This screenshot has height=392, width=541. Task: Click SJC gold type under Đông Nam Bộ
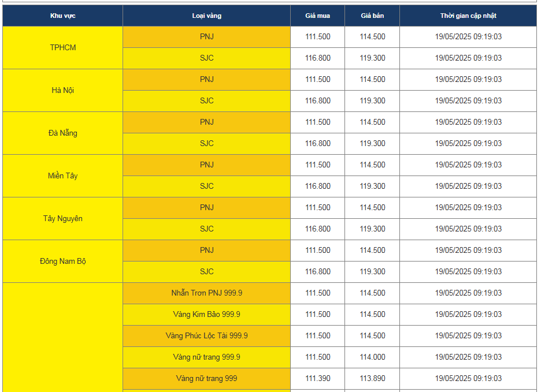coord(206,272)
